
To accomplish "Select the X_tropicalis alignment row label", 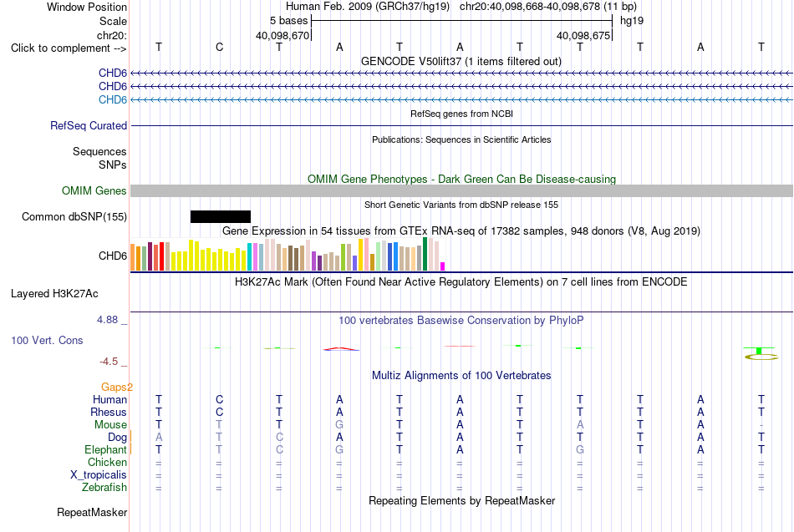I will 99,475.
